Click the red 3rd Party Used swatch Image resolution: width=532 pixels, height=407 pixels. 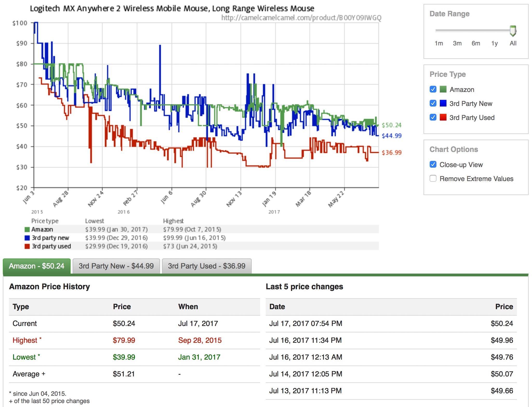443,117
